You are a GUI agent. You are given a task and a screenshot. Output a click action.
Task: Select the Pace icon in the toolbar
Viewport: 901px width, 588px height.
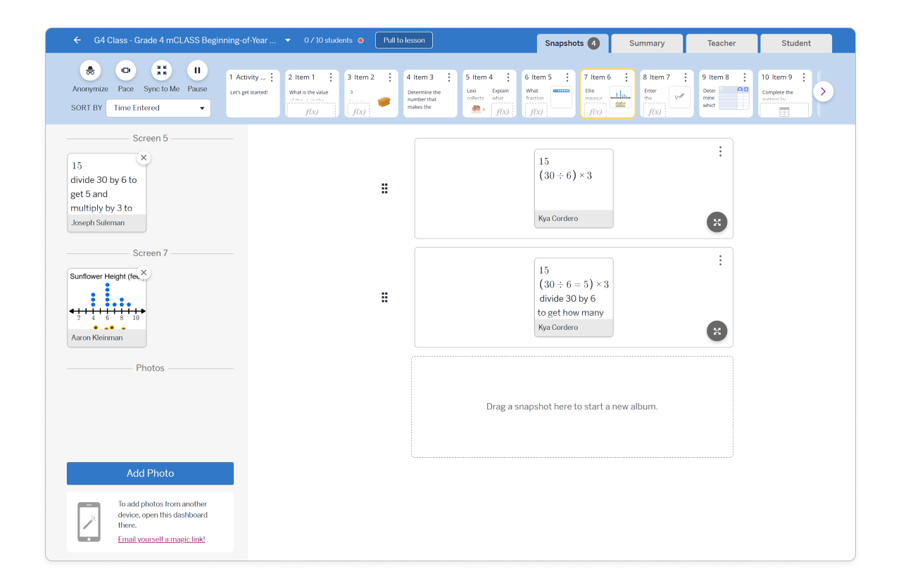coord(125,71)
